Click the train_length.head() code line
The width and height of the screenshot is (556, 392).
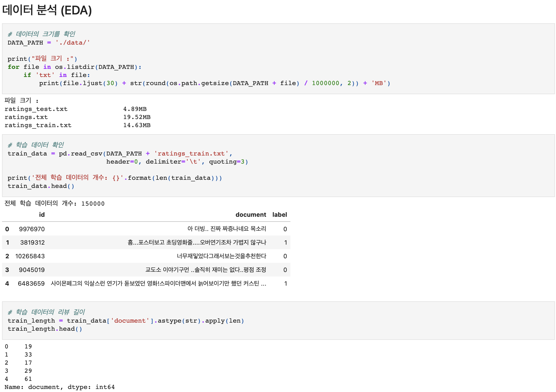pyautogui.click(x=45, y=329)
